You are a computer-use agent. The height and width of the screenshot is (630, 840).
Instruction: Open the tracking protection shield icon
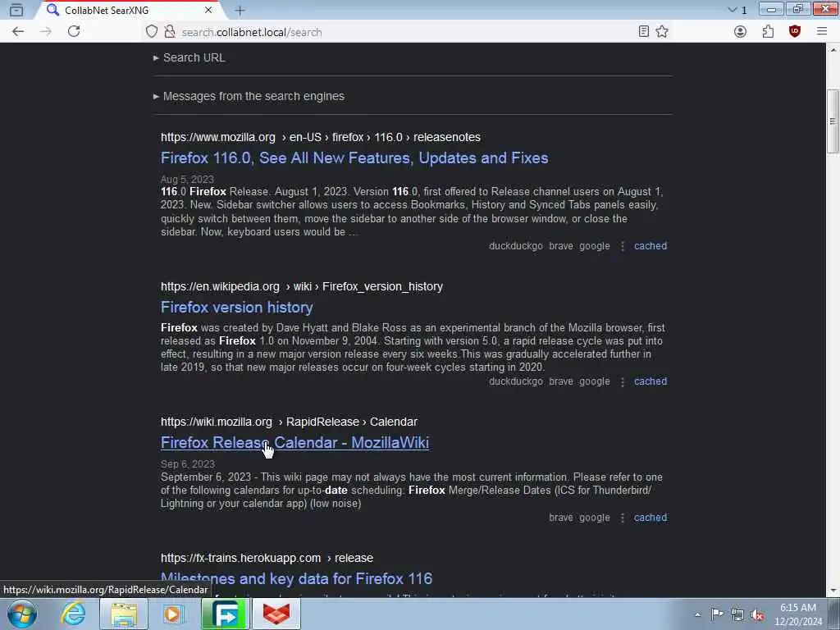[152, 32]
